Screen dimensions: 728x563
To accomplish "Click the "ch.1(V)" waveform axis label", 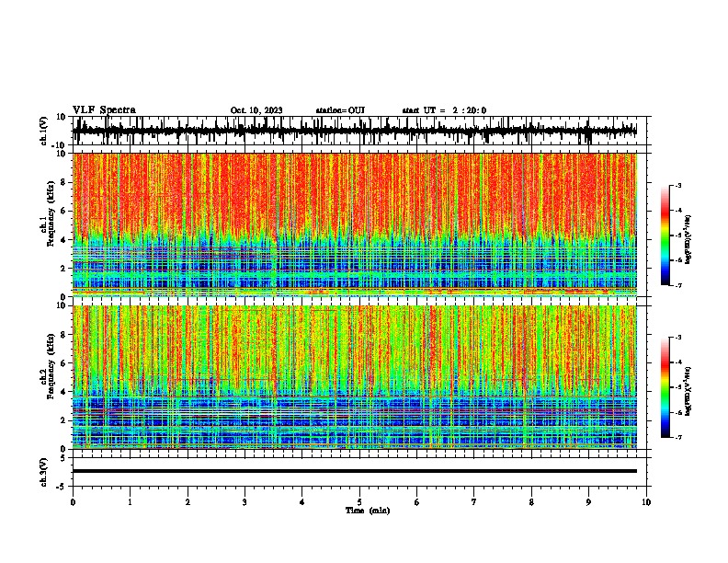I will [x=44, y=131].
